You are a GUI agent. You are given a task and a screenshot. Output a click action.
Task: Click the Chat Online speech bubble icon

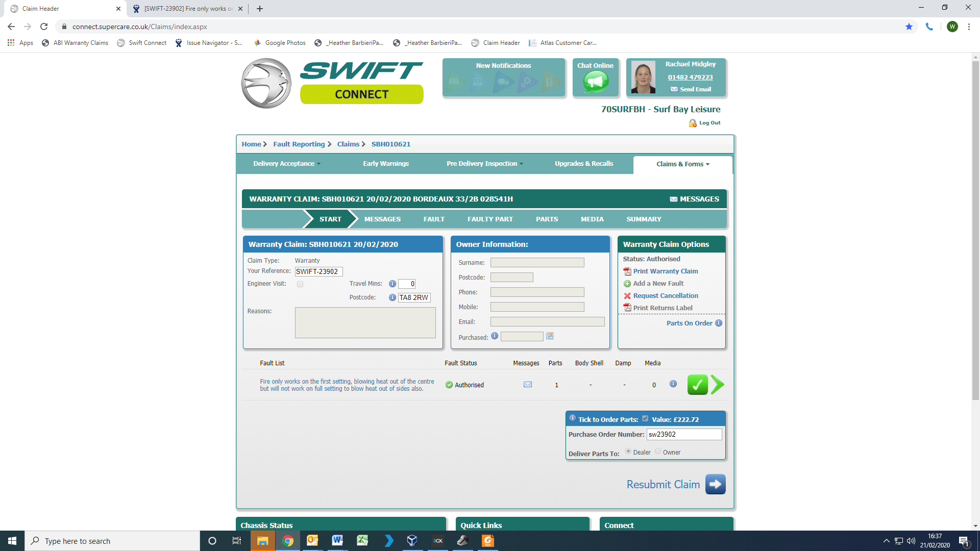click(596, 82)
